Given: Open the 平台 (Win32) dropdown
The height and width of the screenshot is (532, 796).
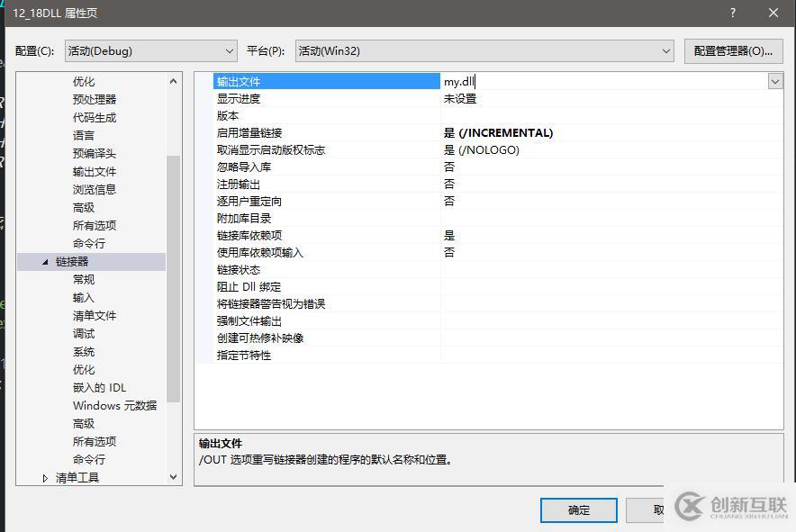Looking at the screenshot, I should click(484, 51).
